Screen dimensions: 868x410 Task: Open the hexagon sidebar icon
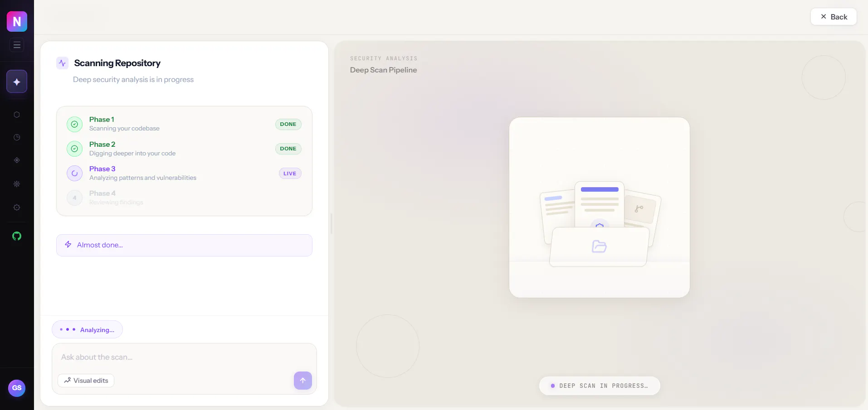[17, 115]
